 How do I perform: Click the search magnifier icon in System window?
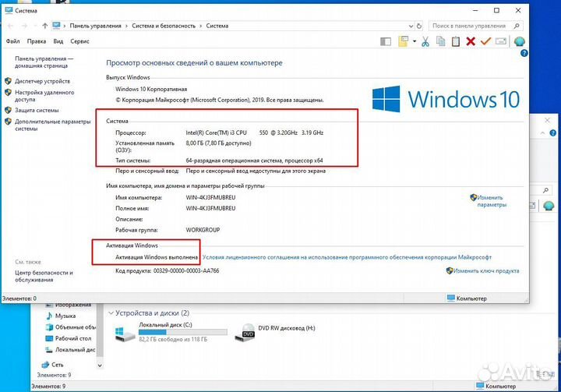pyautogui.click(x=517, y=26)
